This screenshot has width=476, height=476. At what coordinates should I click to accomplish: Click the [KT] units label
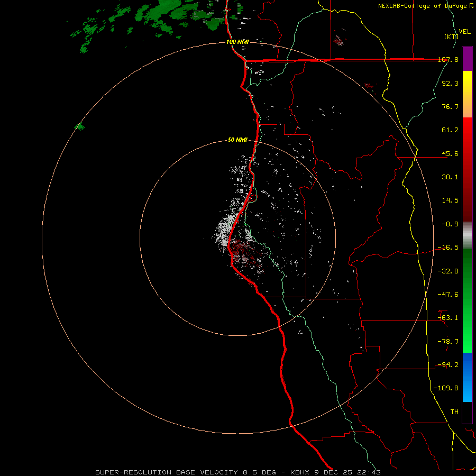451,36
